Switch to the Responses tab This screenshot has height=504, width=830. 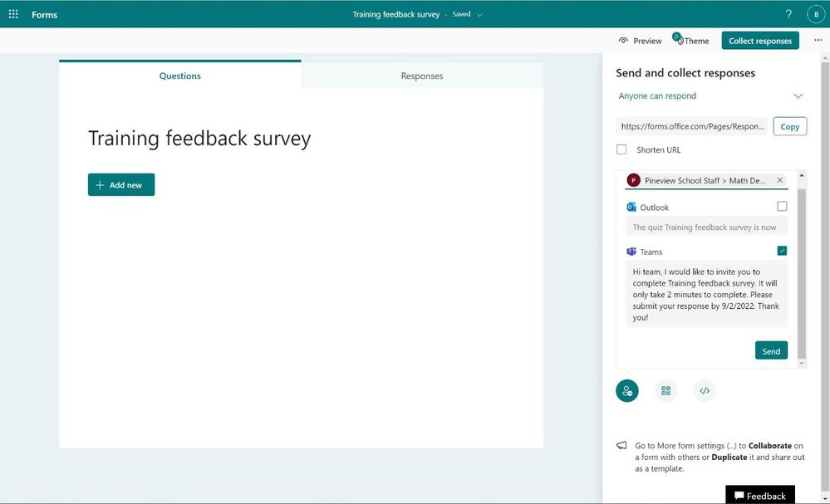[x=422, y=76]
